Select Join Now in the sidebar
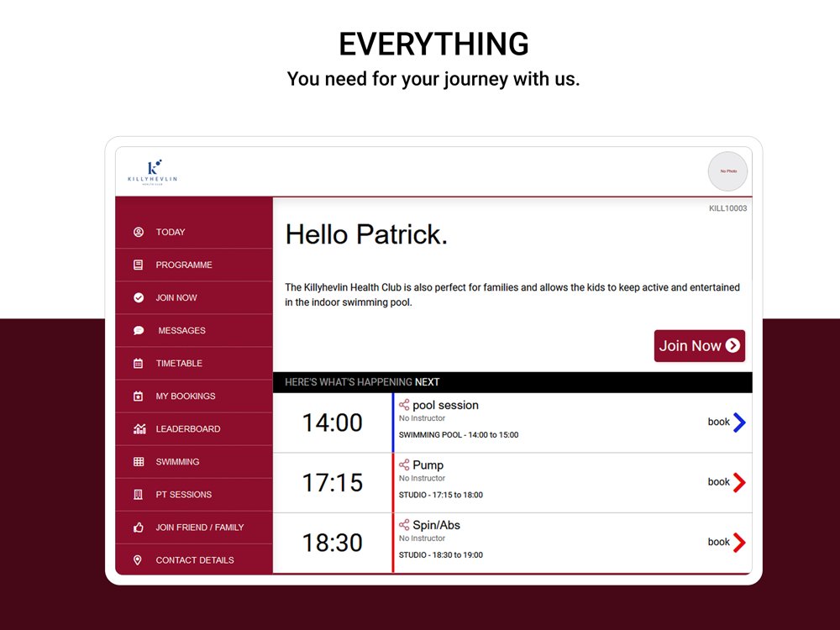Image resolution: width=840 pixels, height=630 pixels. click(x=194, y=297)
